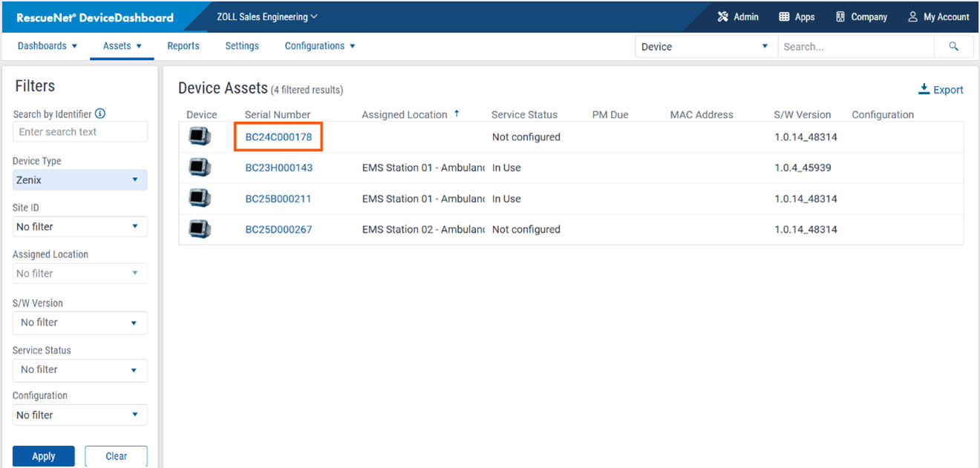Open the Dashboards menu

point(48,46)
